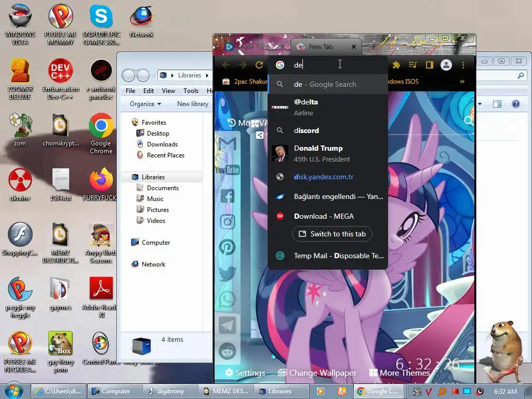Select Donald Trump suggestion

(x=328, y=153)
